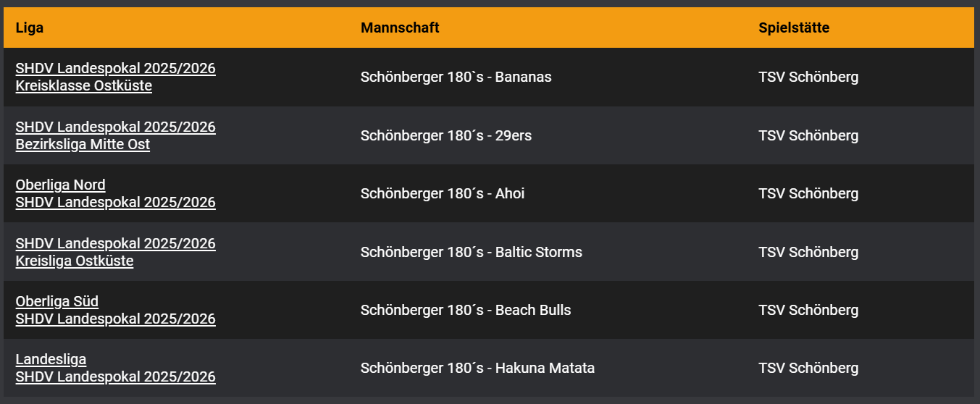Open the Oberliga Süd link
Viewport: 980px width, 404px height.
pyautogui.click(x=56, y=301)
